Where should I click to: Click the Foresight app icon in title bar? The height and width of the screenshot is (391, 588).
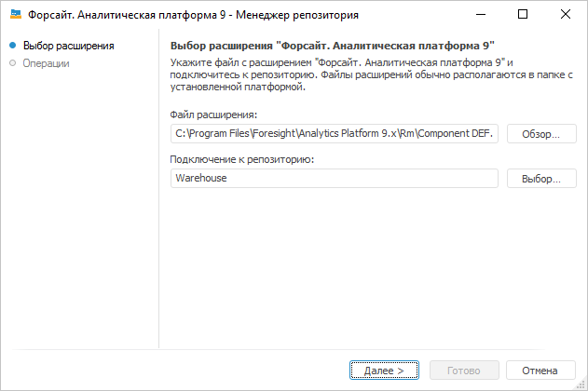[x=15, y=14]
